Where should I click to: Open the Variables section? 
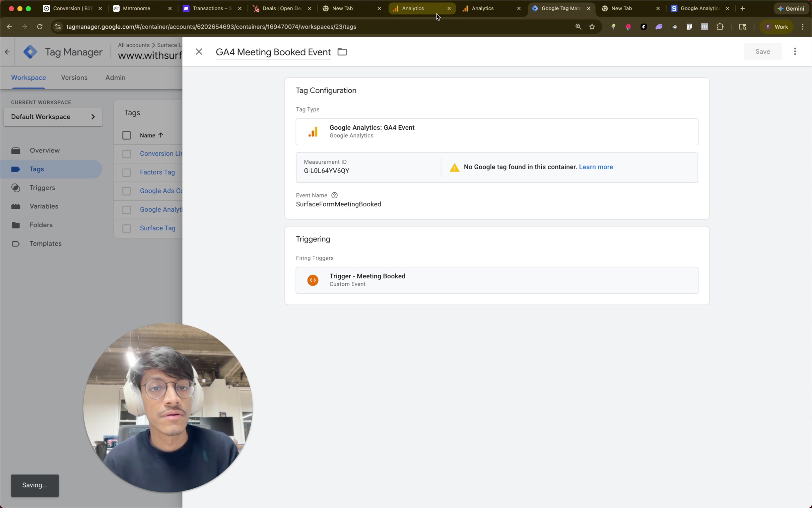pos(44,206)
